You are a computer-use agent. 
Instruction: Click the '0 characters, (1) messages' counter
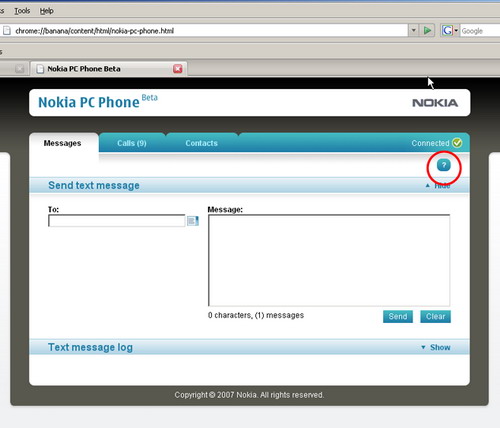pos(256,315)
